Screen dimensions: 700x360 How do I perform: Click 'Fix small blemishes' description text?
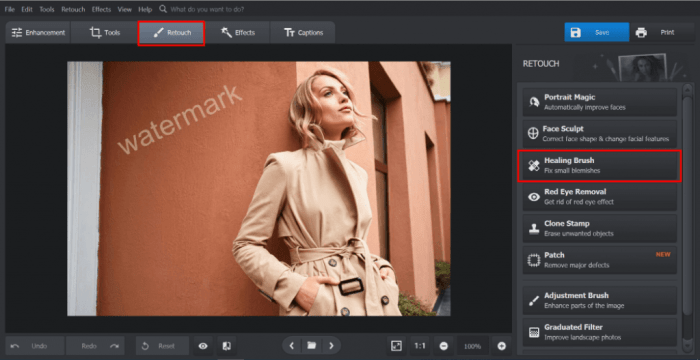[572, 171]
